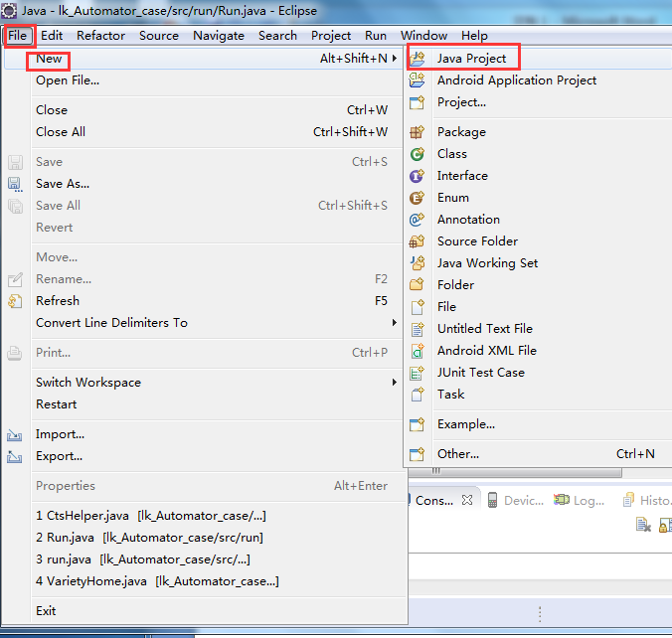This screenshot has height=638, width=672.
Task: Click the Java Working Set icon
Action: click(417, 263)
